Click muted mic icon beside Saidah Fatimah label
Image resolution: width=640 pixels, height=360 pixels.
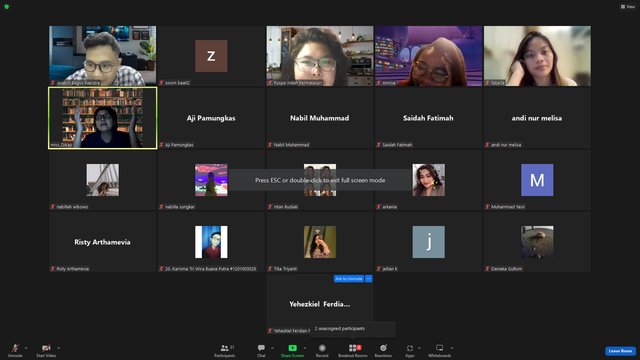coord(378,145)
